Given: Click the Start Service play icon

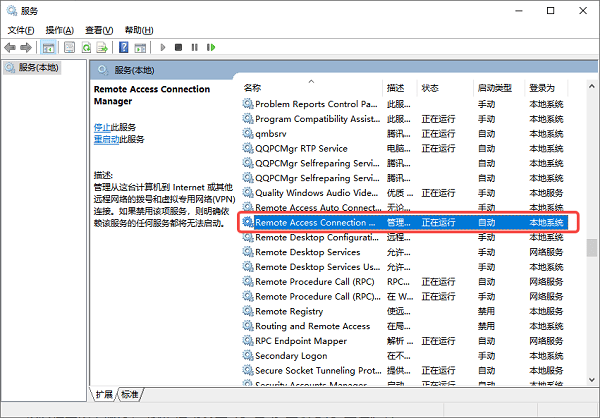Looking at the screenshot, I should click(x=163, y=47).
